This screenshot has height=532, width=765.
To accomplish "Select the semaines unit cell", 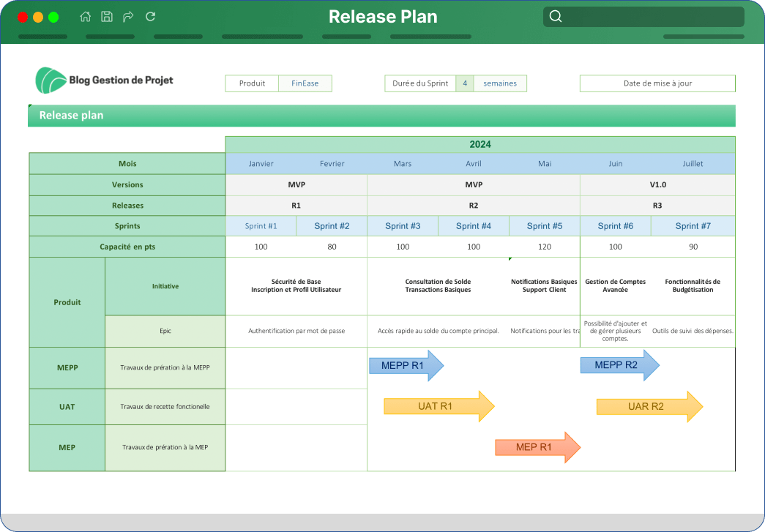I will point(500,83).
